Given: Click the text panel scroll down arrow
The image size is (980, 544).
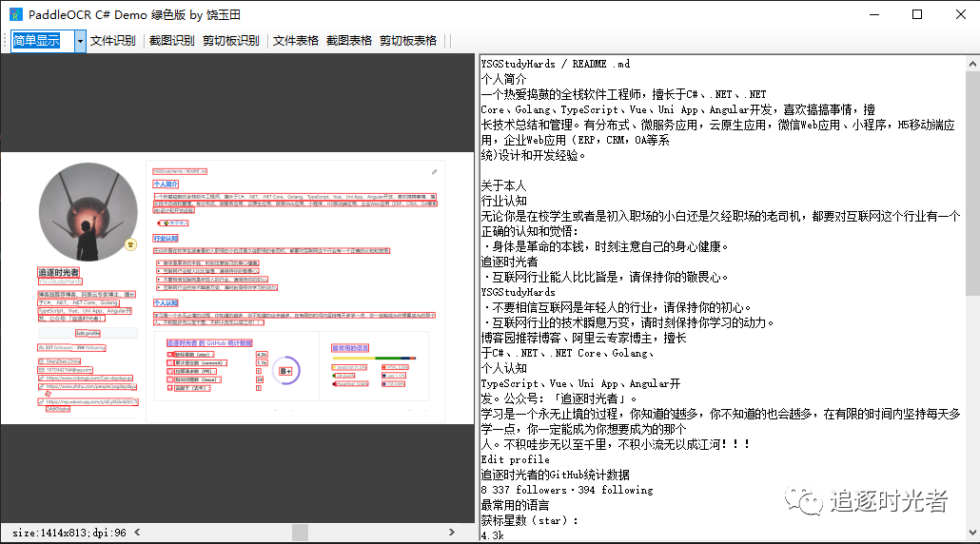Looking at the screenshot, I should click(971, 535).
